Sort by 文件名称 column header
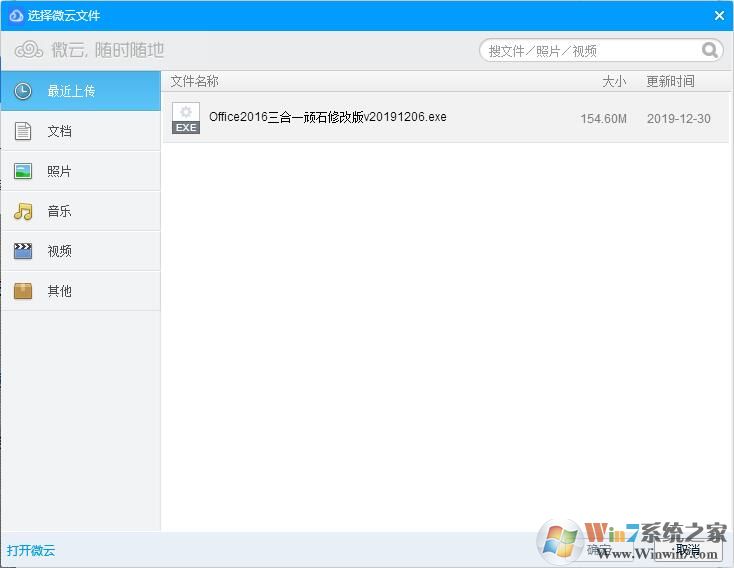This screenshot has width=734, height=568. point(194,81)
